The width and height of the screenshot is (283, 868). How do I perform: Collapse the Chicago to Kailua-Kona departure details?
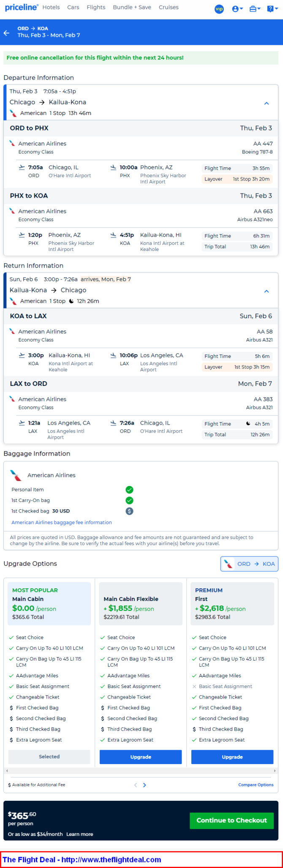tap(267, 104)
